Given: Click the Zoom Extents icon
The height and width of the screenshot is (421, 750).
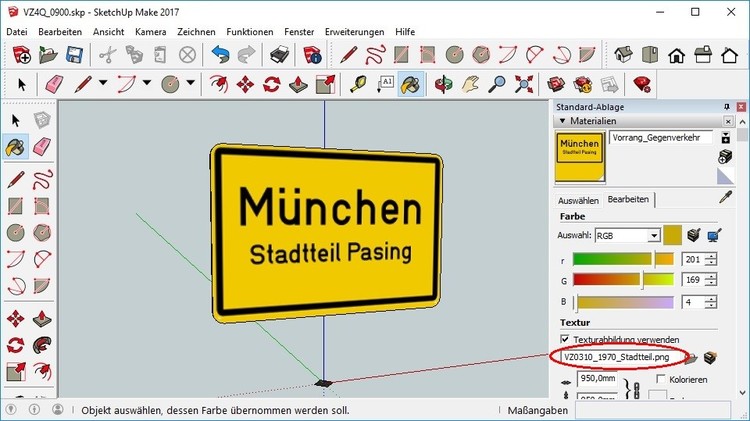Looking at the screenshot, I should point(524,84).
